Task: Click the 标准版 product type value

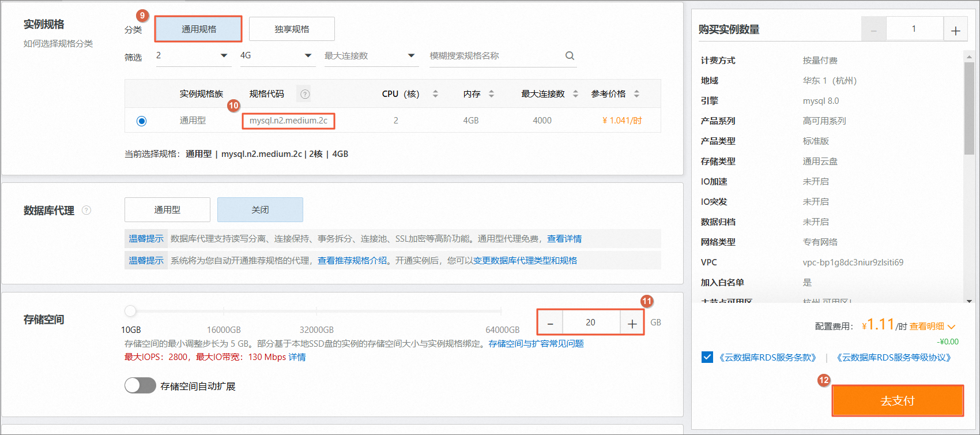Action: point(816,141)
